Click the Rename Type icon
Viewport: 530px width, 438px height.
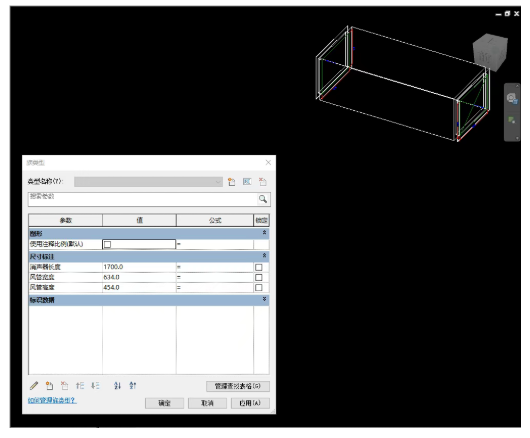click(x=247, y=182)
